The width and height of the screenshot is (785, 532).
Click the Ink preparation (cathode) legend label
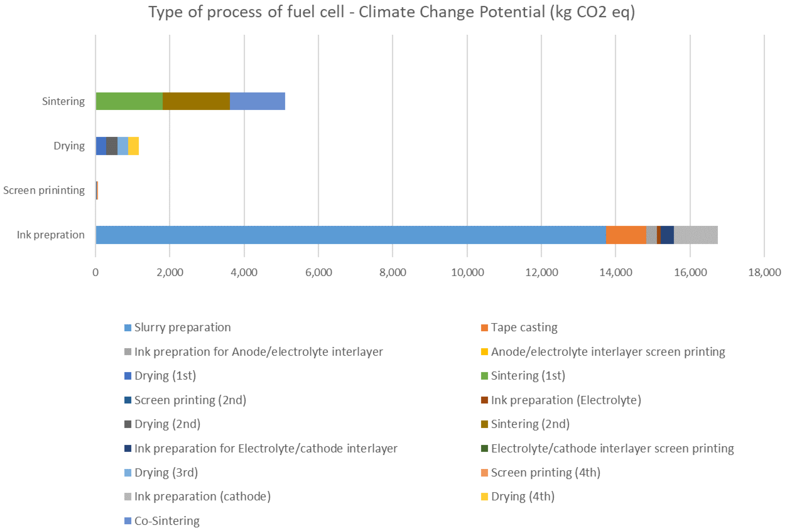pyautogui.click(x=202, y=497)
